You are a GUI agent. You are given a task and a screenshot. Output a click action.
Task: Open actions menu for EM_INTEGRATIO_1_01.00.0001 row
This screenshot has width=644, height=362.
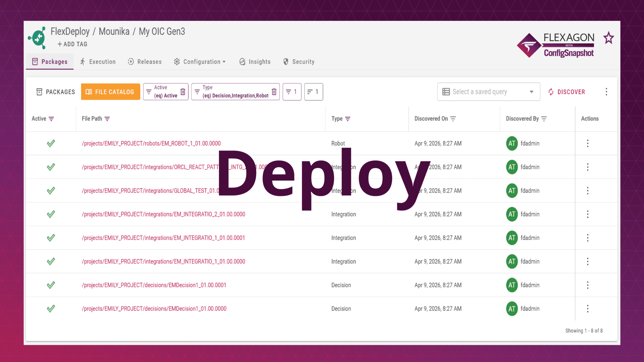588,238
